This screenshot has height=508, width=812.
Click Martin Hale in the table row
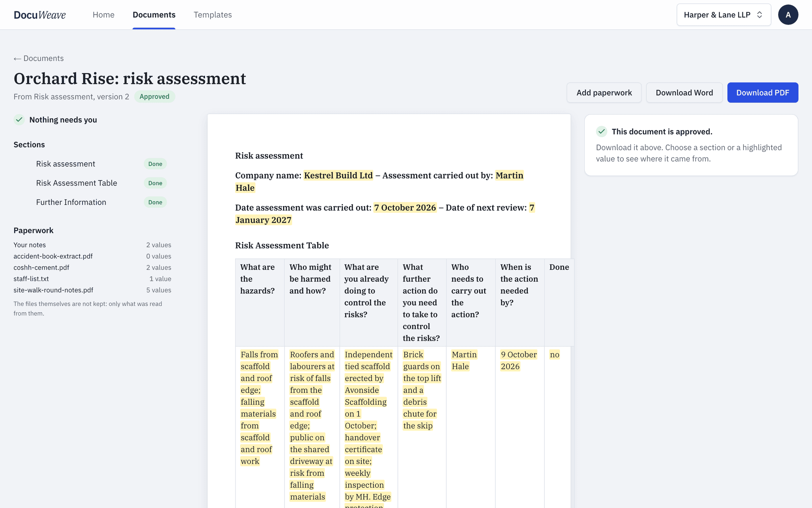coord(464,360)
